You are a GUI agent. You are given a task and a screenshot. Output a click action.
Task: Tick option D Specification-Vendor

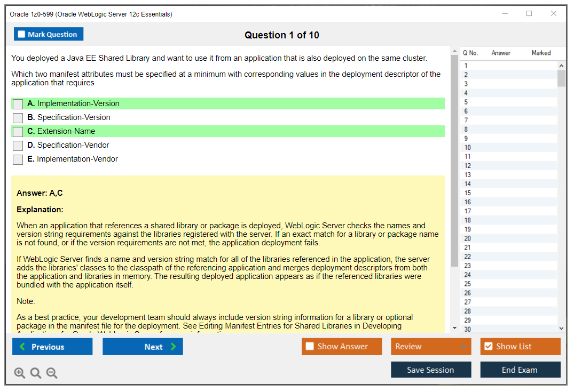coord(18,145)
